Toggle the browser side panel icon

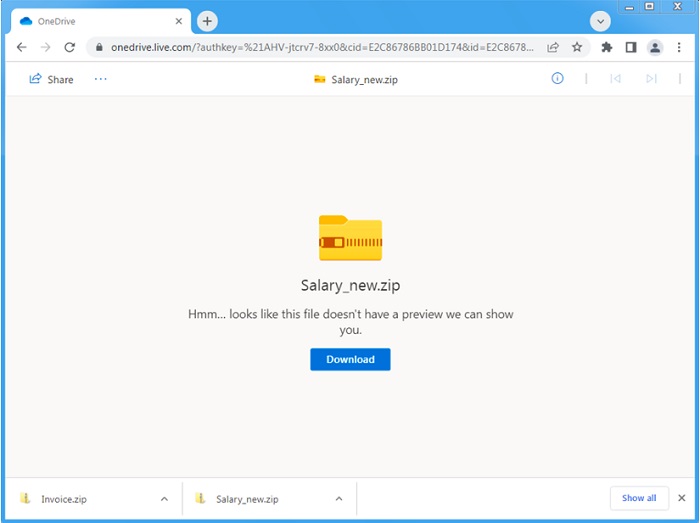click(631, 47)
